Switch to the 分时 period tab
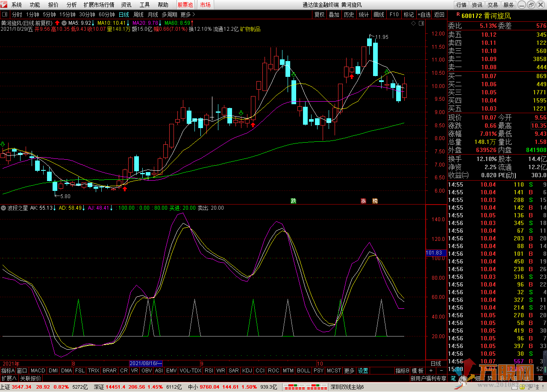The width and height of the screenshot is (547, 392). coord(17,15)
